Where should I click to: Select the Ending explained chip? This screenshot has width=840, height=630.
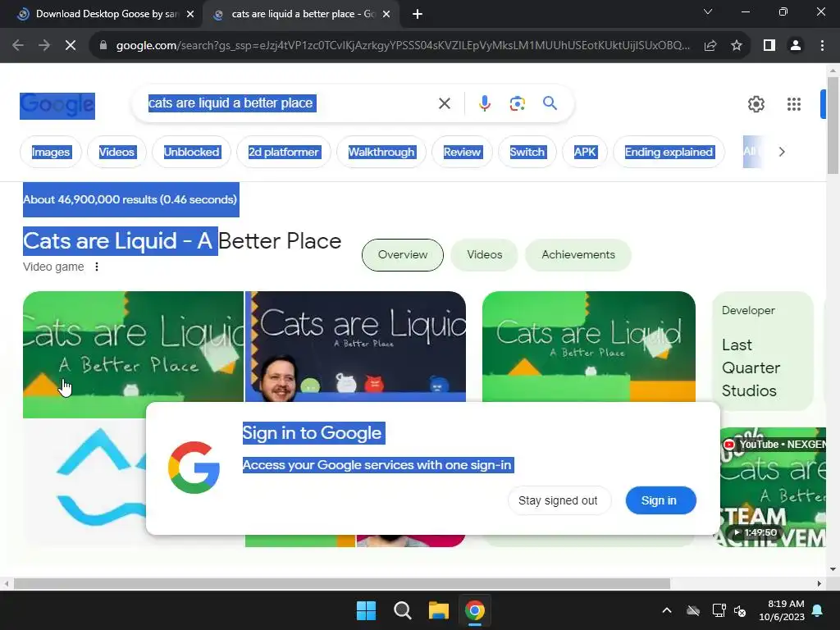[x=669, y=152]
